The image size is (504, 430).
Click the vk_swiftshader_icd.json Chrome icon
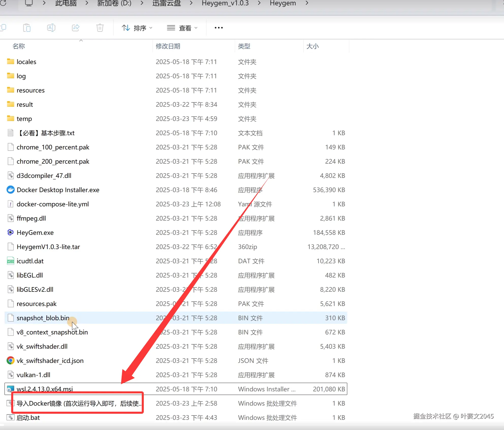pyautogui.click(x=10, y=361)
